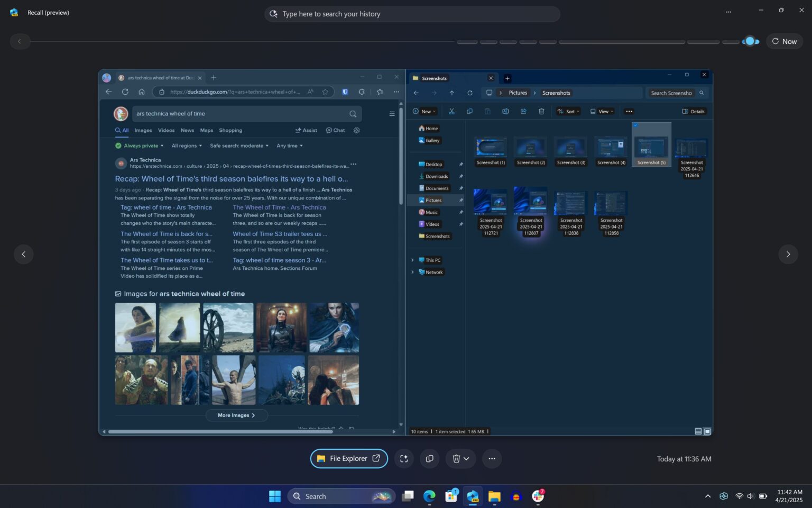The width and height of the screenshot is (812, 508).
Task: Delete the selected file with toolbar trash icon
Action: pos(541,111)
